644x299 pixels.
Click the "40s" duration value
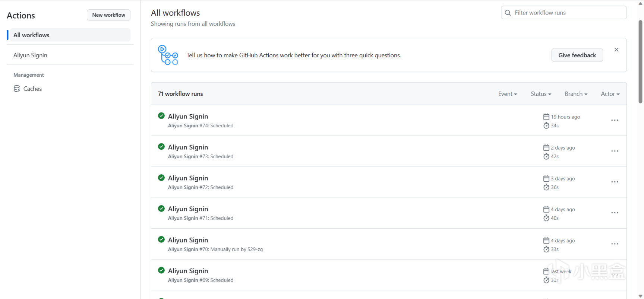(x=555, y=219)
